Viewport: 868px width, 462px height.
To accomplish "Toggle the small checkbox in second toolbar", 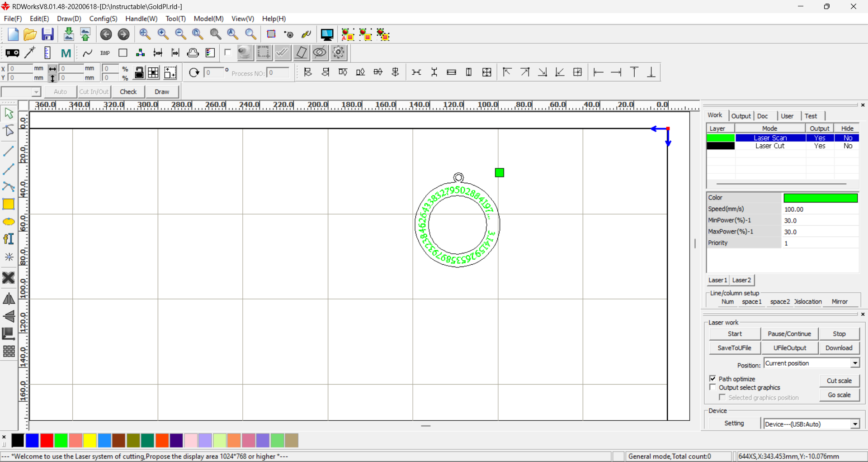I will click(x=228, y=52).
